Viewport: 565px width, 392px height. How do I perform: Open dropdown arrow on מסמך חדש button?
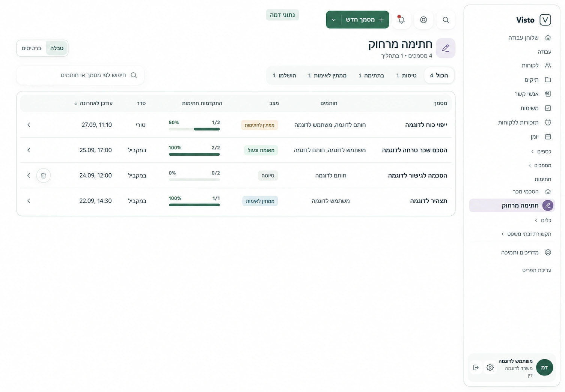pos(333,20)
